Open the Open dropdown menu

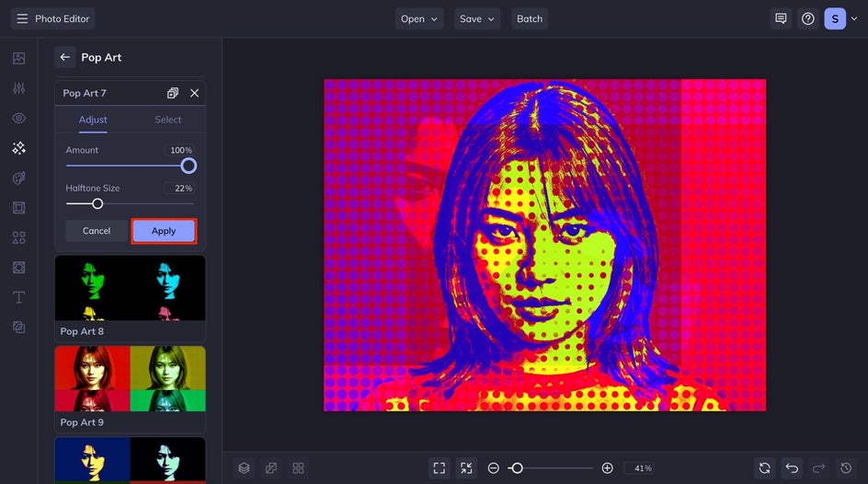coord(419,18)
